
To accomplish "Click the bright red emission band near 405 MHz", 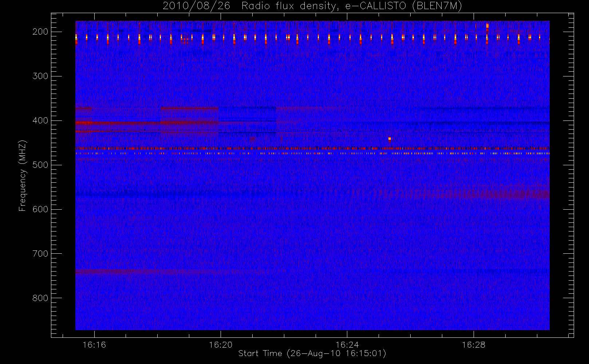I will (x=147, y=123).
